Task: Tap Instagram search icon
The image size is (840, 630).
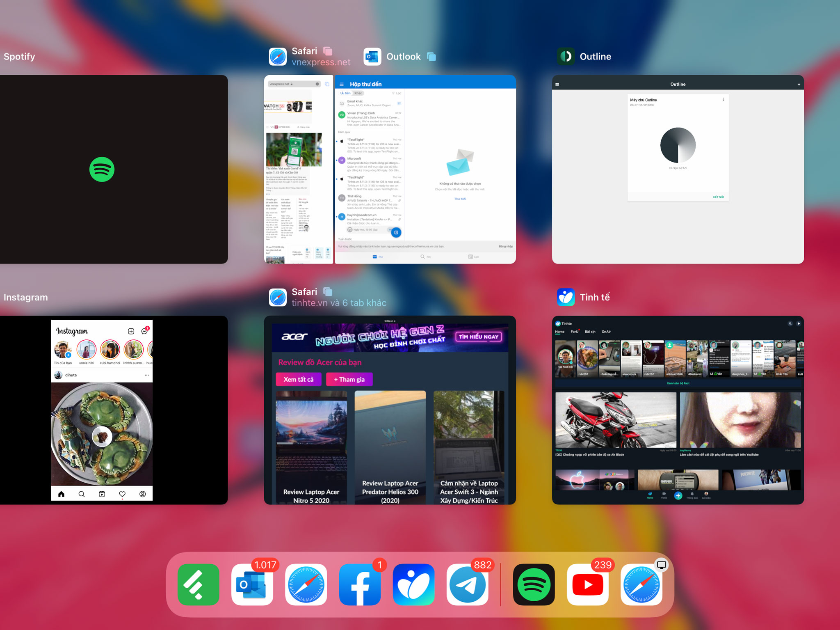Action: 82,494
